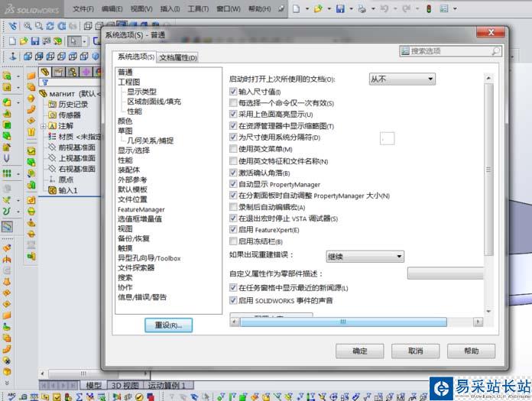
Task: Click the New document icon in top toolbar
Action: pyautogui.click(x=297, y=9)
